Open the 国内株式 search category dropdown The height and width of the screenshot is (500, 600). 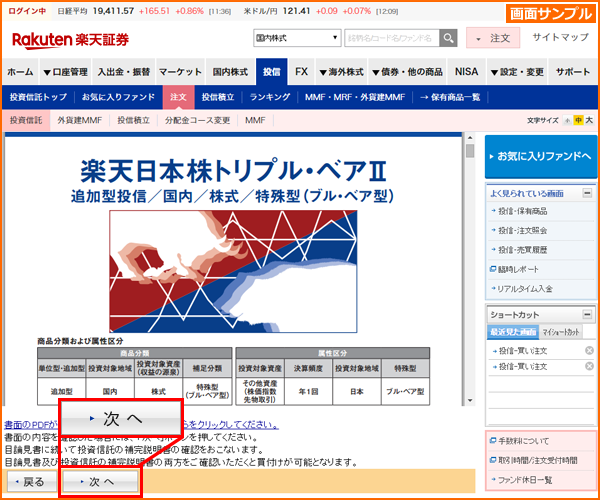(x=297, y=38)
